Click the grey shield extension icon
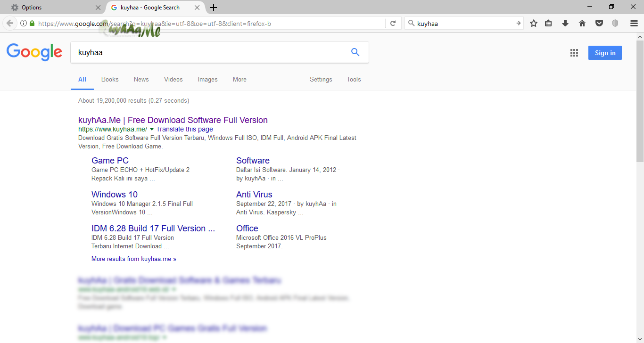644x343 pixels. [615, 23]
